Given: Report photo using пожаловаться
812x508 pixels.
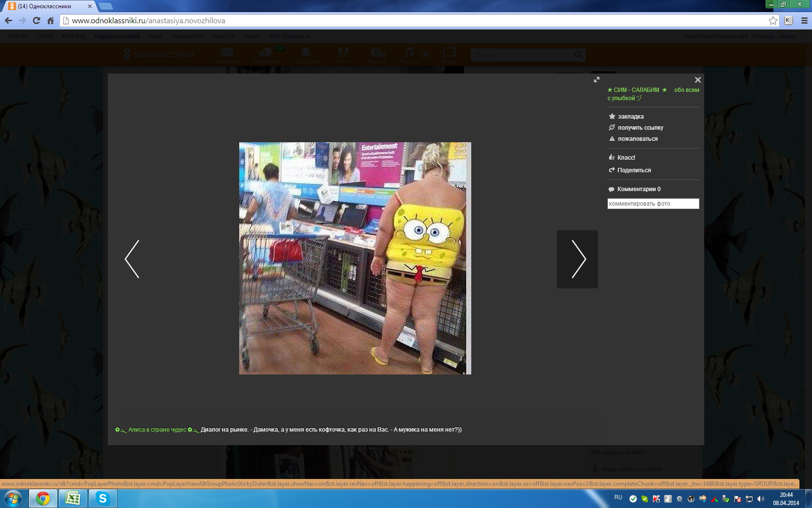Looking at the screenshot, I should [x=637, y=139].
